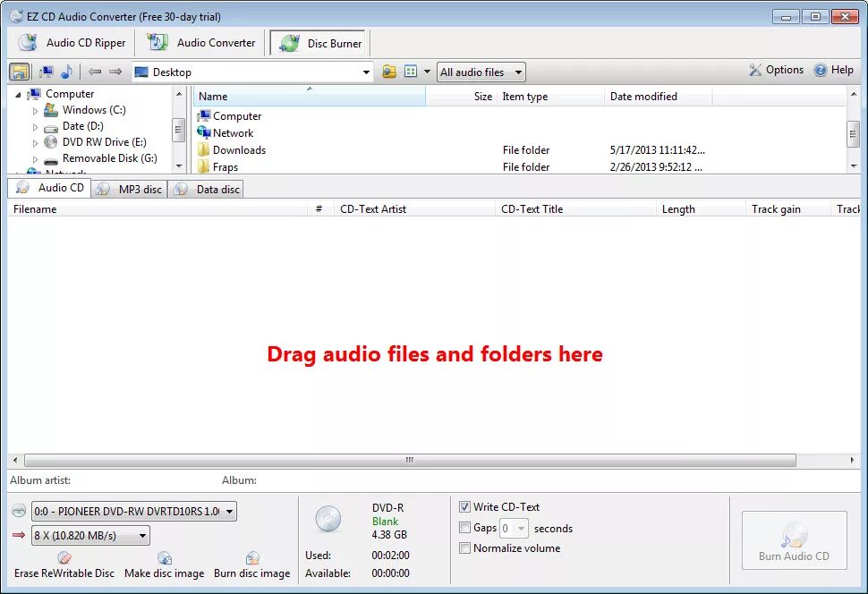This screenshot has height=594, width=868.
Task: Click the CD-Text Title column header
Action: click(575, 208)
